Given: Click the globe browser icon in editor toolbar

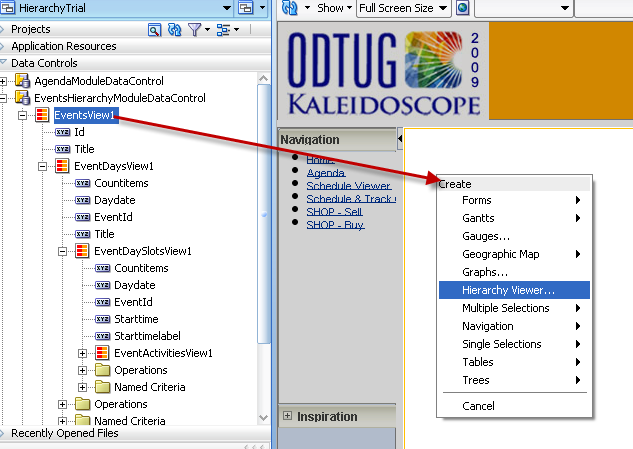Looking at the screenshot, I should pyautogui.click(x=463, y=8).
